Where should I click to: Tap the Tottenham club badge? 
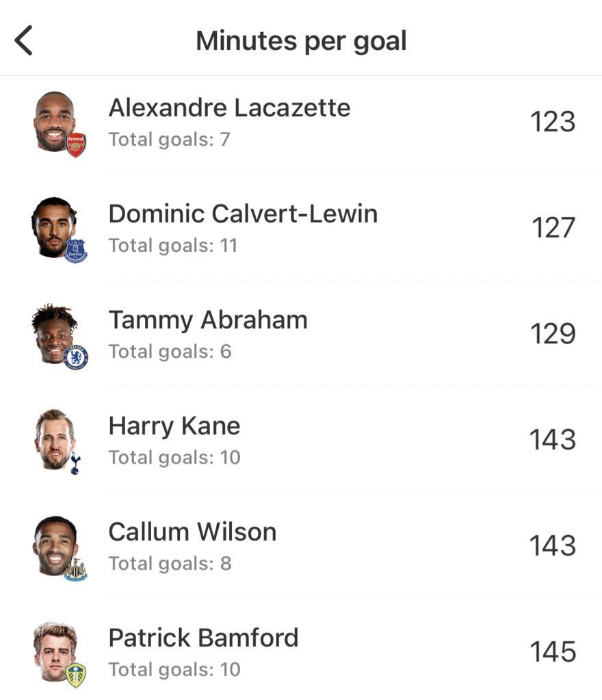point(75,463)
